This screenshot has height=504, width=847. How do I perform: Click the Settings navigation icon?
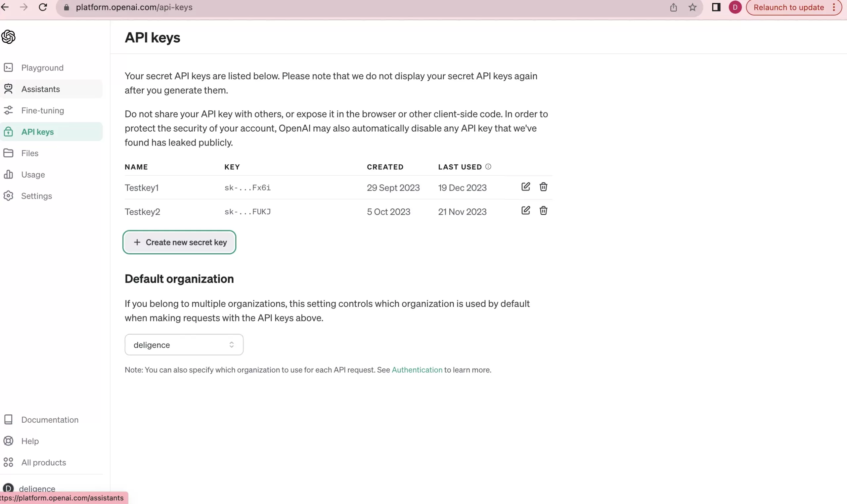pos(8,195)
